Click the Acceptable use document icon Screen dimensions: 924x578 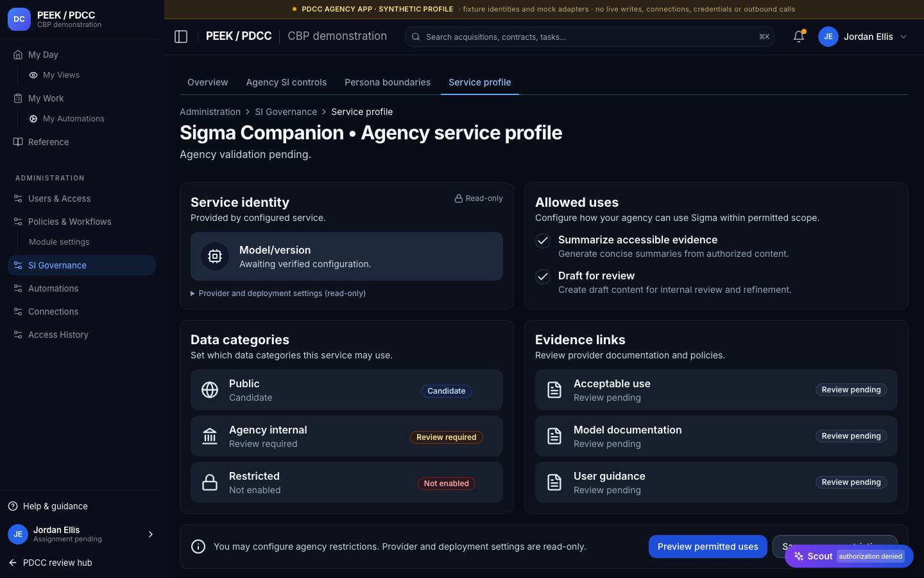tap(554, 390)
